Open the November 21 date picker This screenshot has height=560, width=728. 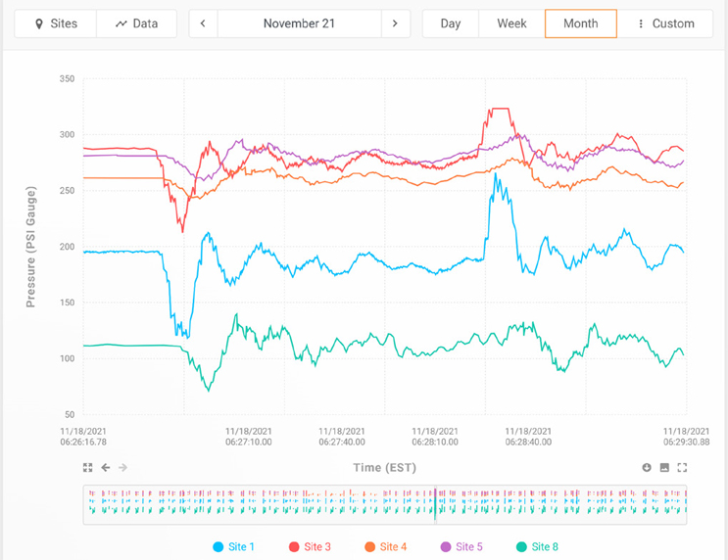298,23
